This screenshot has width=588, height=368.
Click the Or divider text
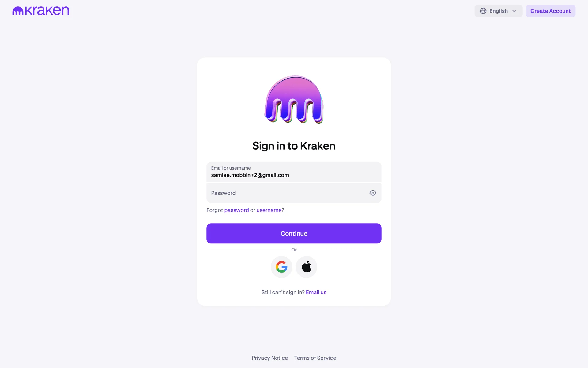coord(294,250)
